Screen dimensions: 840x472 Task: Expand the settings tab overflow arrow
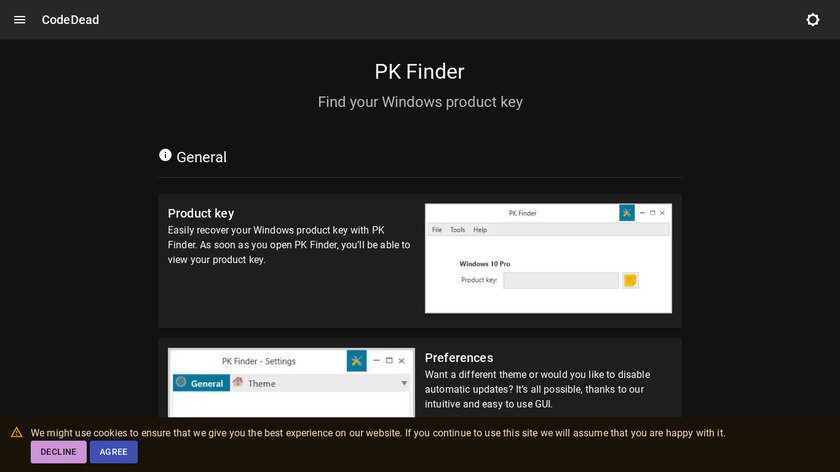coord(404,383)
